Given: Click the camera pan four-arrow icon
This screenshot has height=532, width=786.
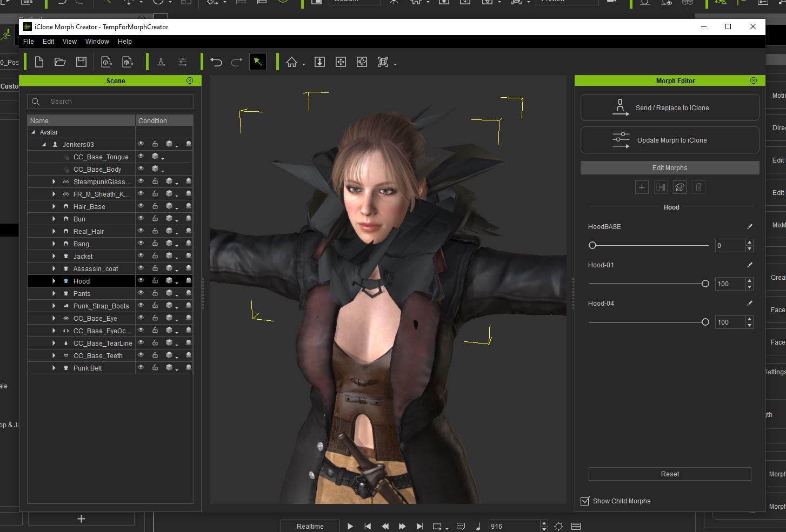Looking at the screenshot, I should [x=341, y=62].
